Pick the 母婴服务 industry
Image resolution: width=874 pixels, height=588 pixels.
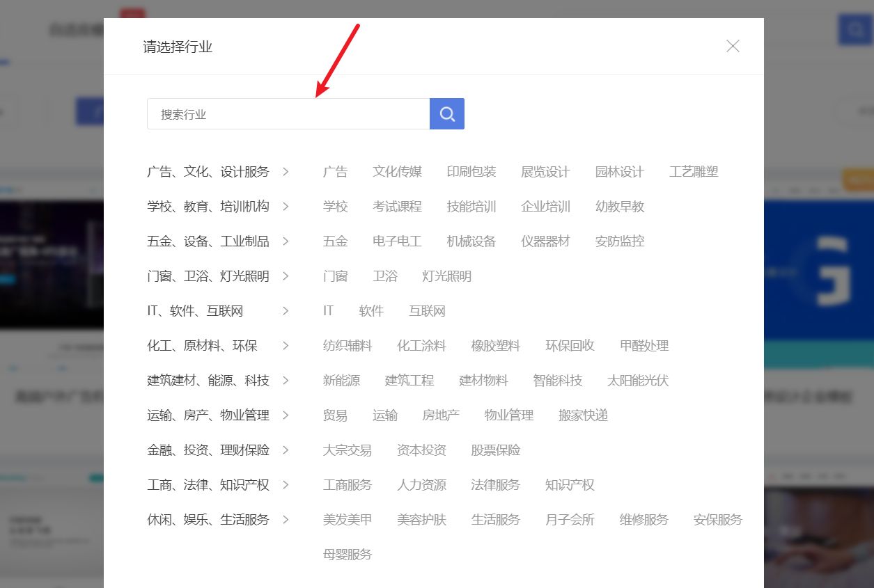tap(348, 555)
